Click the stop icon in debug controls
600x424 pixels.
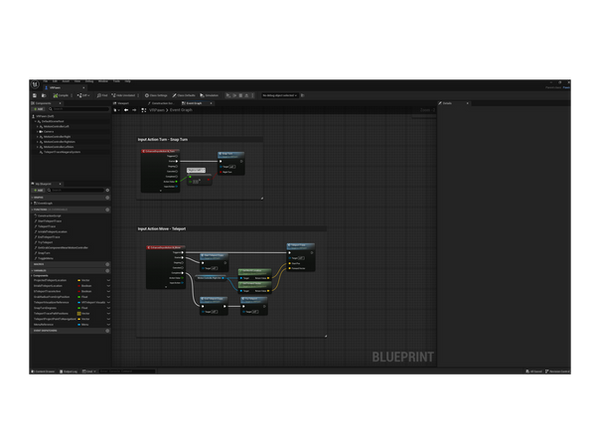(x=240, y=95)
